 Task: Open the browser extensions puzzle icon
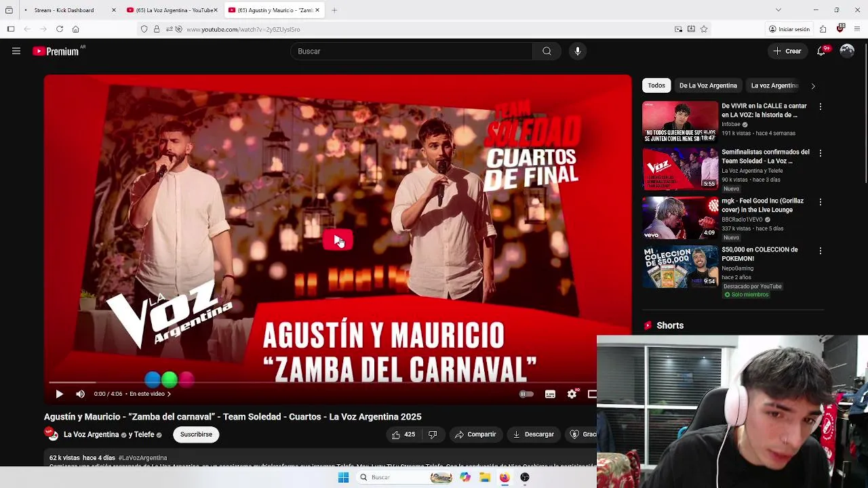pos(823,29)
